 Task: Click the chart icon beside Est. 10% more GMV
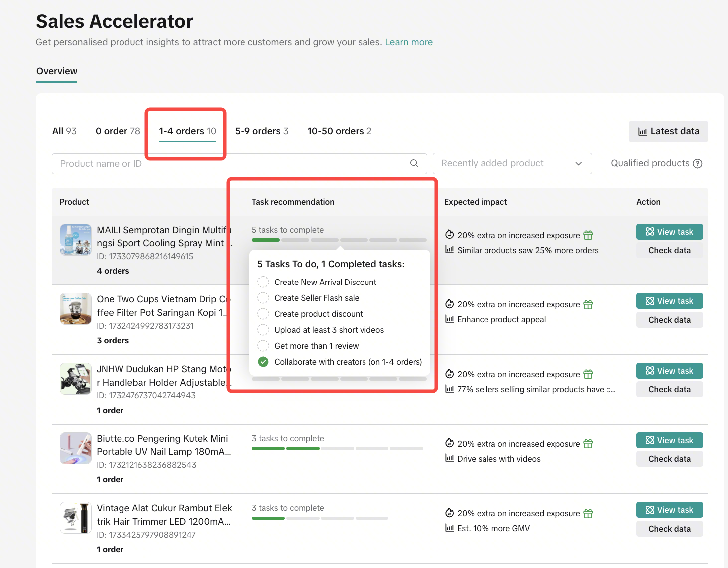pos(449,528)
